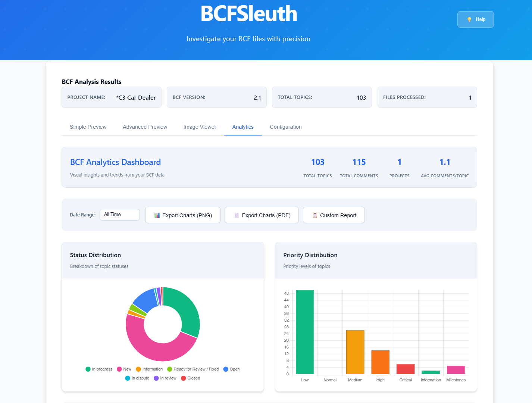Screen dimensions: 532x403
Task: Click the High priority bar
Action: point(380,362)
